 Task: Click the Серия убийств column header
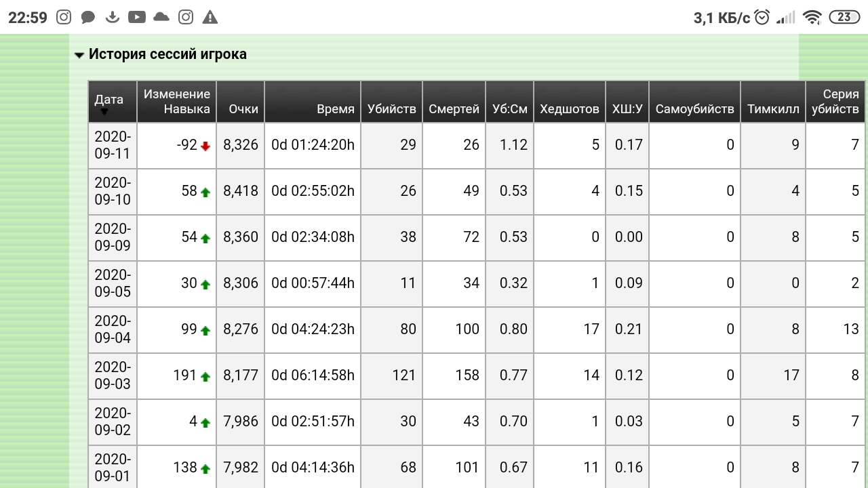[x=835, y=102]
